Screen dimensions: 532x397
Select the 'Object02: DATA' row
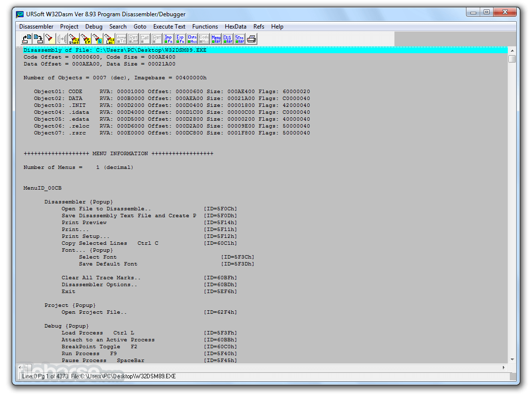click(172, 99)
